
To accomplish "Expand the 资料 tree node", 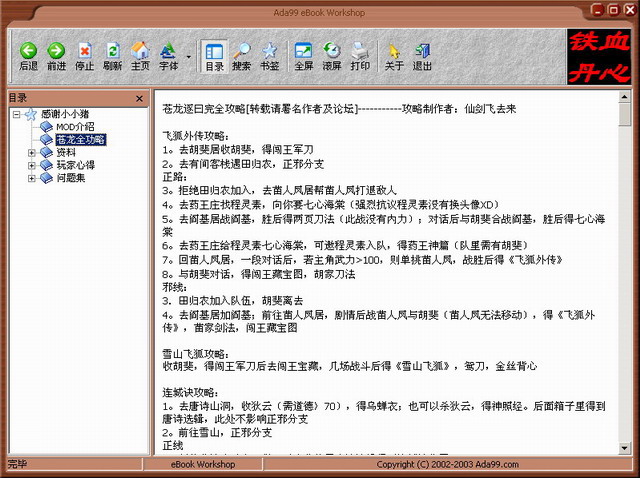I will pyautogui.click(x=32, y=153).
